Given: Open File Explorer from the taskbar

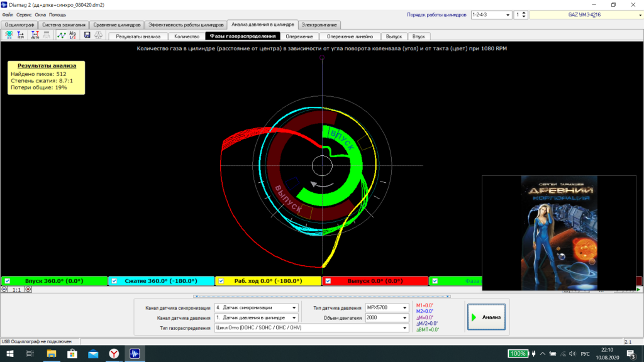Looking at the screenshot, I should 52,353.
